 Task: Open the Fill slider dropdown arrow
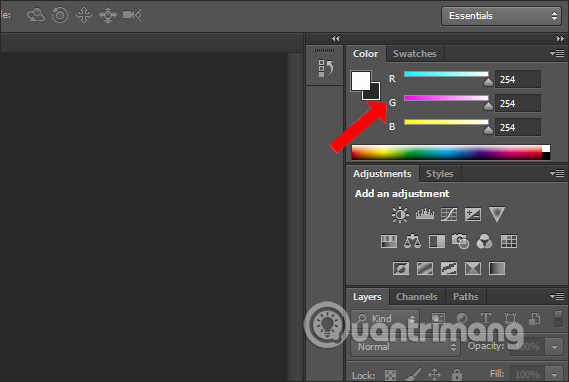pos(554,374)
